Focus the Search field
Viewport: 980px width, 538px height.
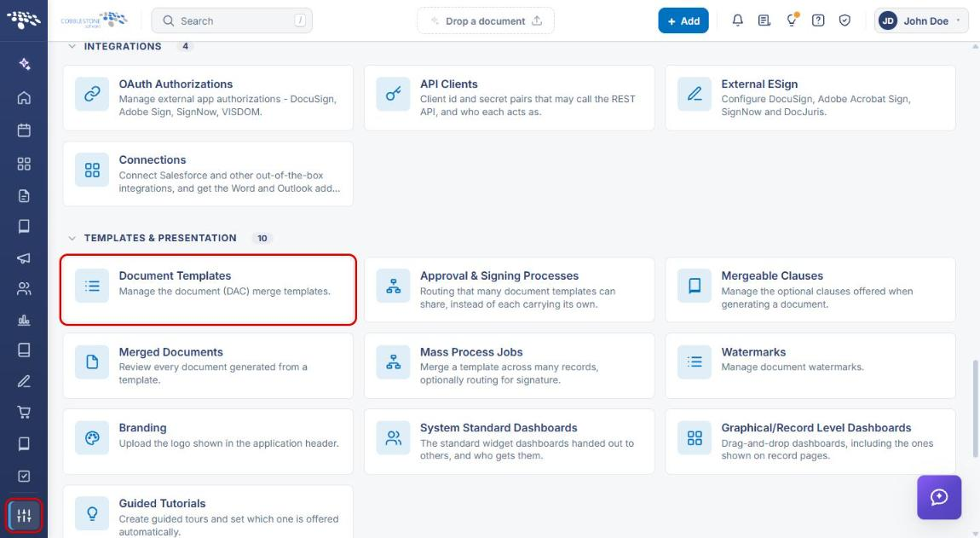(232, 20)
